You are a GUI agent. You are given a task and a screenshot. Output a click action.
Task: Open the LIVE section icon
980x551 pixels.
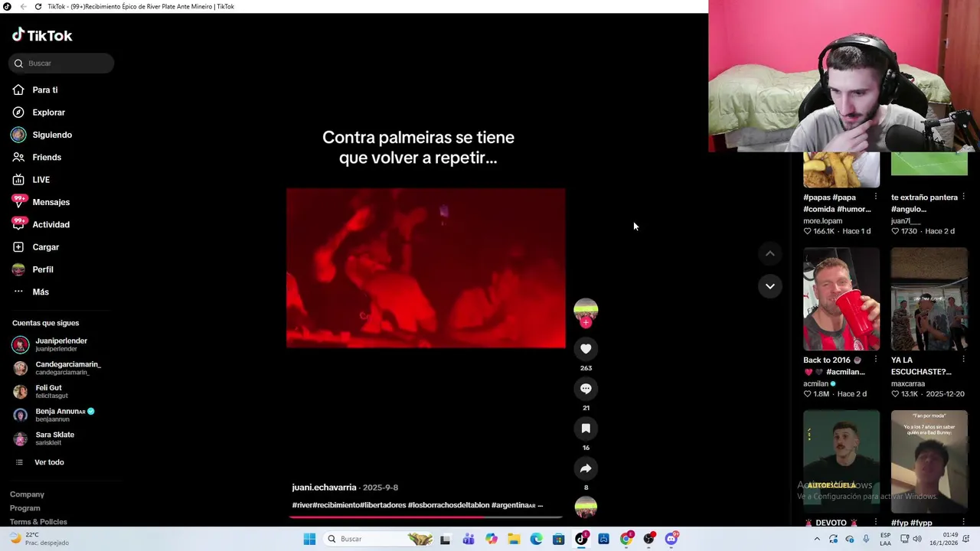pos(18,180)
